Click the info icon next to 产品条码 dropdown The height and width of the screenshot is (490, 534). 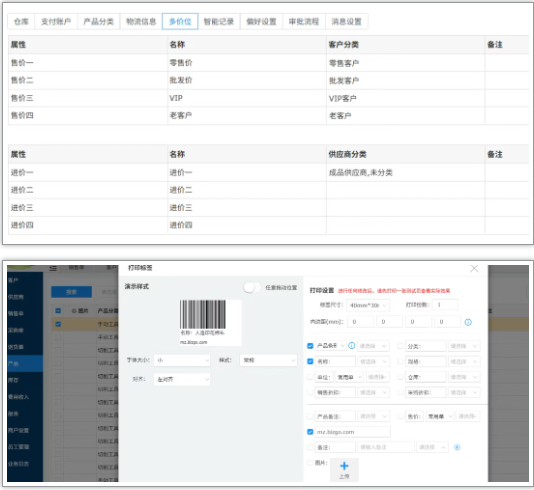pos(352,346)
